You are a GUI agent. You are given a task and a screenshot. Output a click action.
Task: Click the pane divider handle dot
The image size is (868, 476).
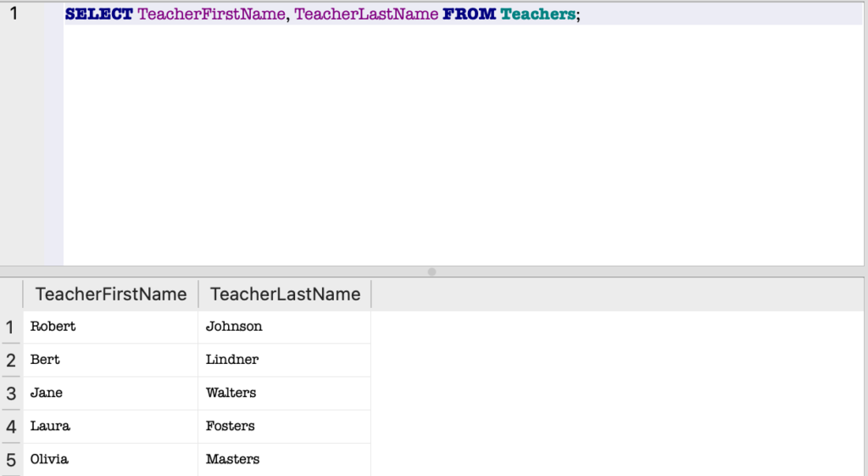(432, 272)
